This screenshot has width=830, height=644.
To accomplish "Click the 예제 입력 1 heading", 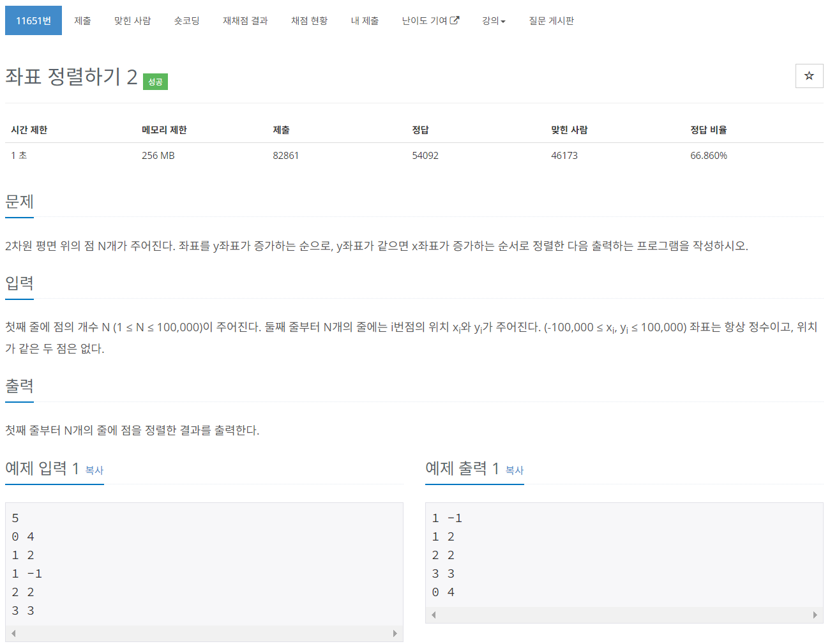I will tap(42, 468).
